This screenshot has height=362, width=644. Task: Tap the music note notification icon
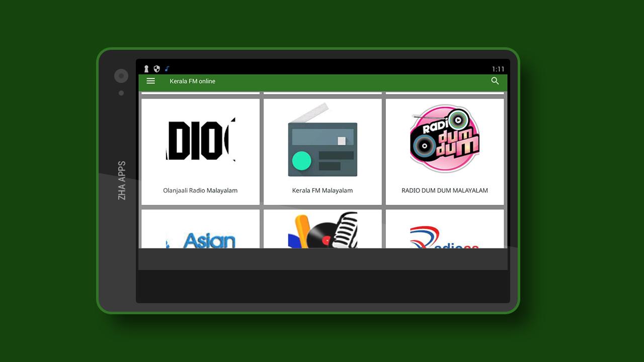point(167,69)
